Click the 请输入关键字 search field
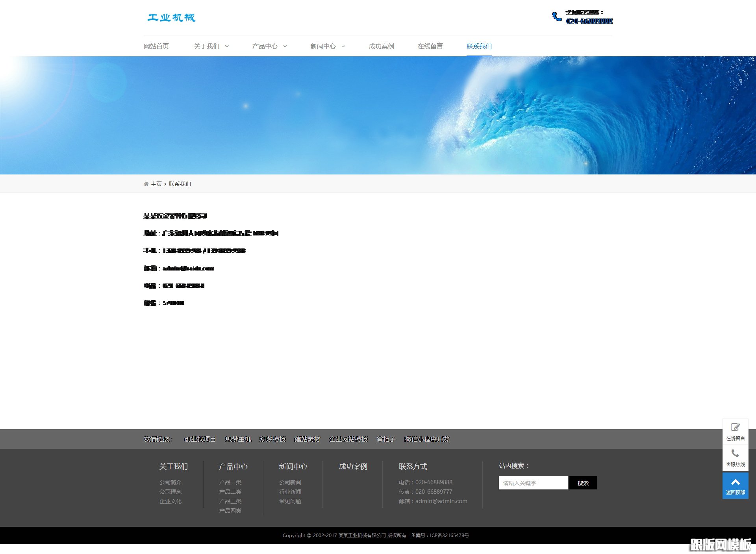Screen dimensions: 756x554 pos(533,483)
